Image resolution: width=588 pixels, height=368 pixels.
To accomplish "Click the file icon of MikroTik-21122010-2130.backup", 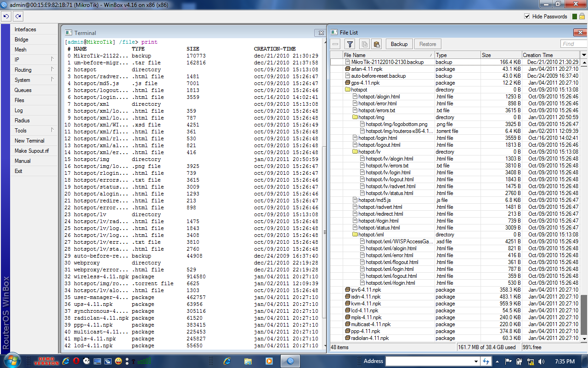I will click(x=348, y=62).
